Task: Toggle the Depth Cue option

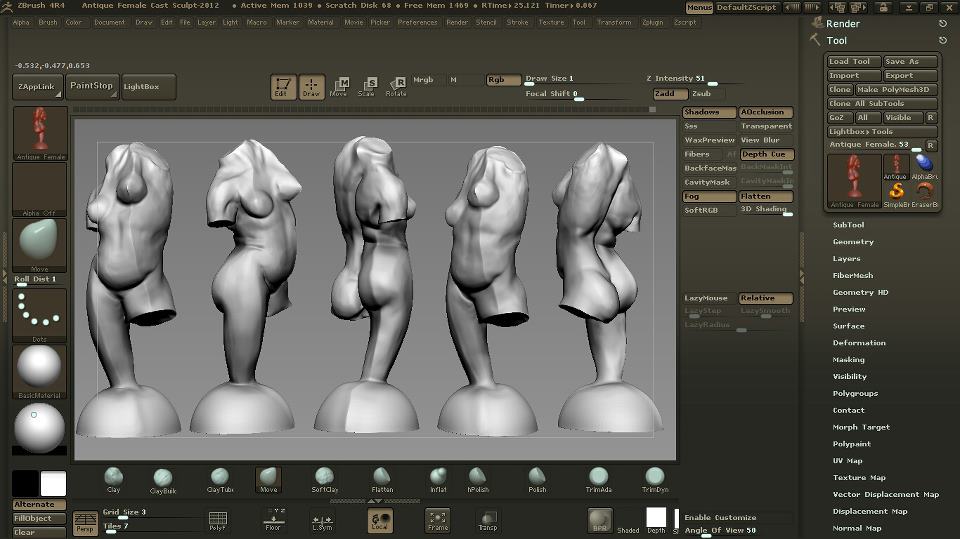Action: [767, 154]
